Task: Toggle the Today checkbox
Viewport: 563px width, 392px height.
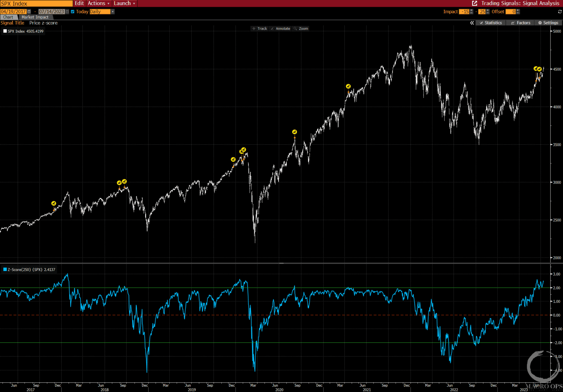Action: (73, 12)
